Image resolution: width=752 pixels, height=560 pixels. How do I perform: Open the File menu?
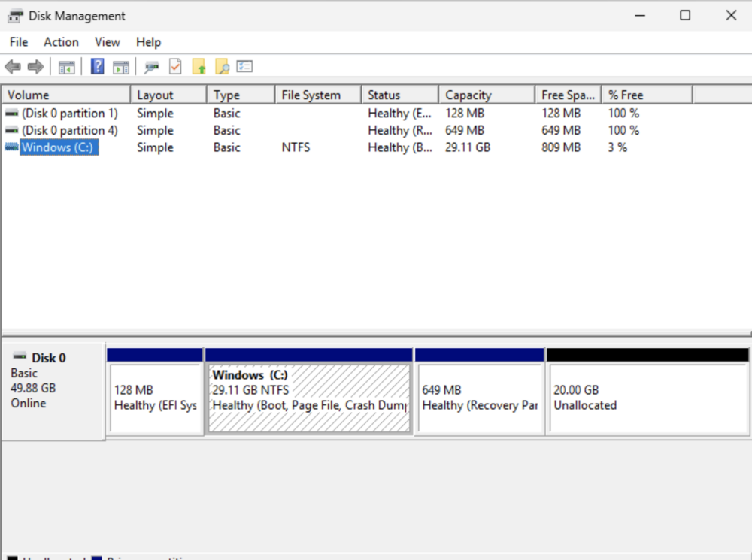click(x=19, y=42)
